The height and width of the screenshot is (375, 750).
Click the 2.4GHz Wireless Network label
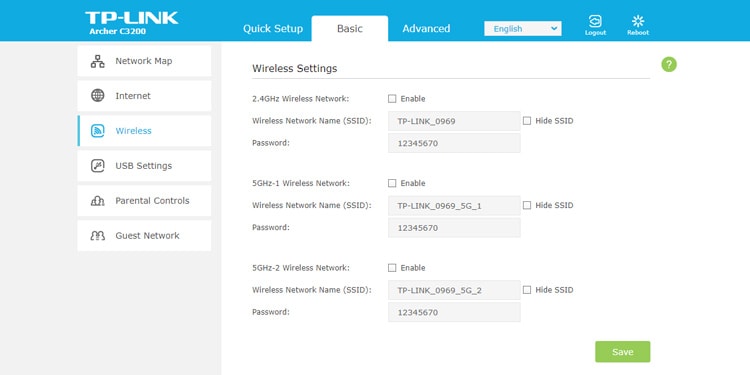(300, 99)
